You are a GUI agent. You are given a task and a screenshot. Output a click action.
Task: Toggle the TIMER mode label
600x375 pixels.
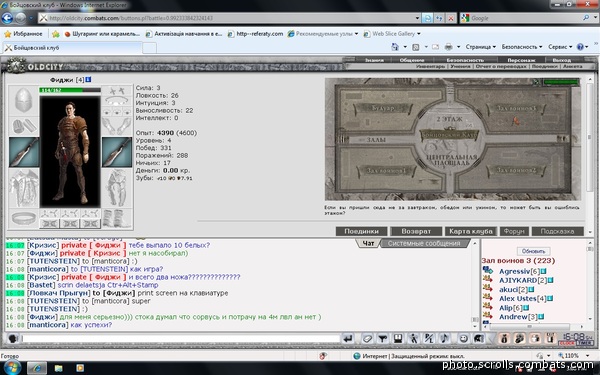point(585,343)
